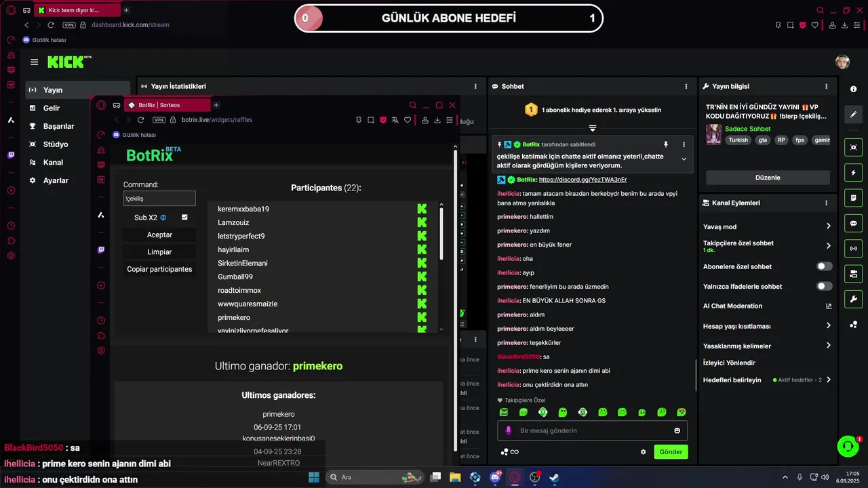Open new tab in BotRix window
Image resolution: width=868 pixels, height=488 pixels.
(216, 105)
